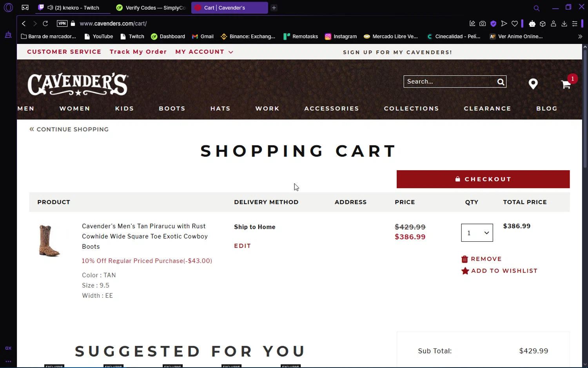Click the browser forward arrow
The image size is (588, 368).
coord(35,24)
